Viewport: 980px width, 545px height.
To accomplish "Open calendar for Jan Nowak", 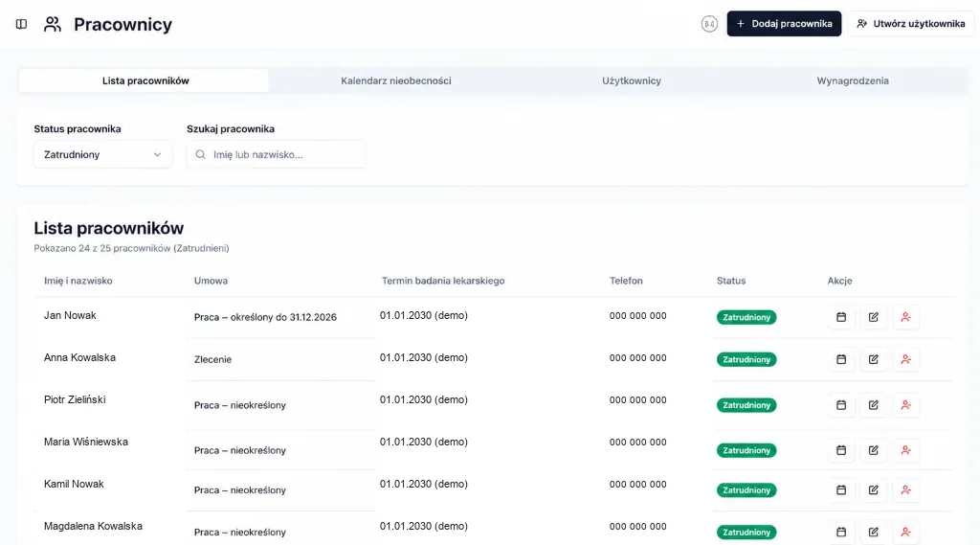I will (x=841, y=317).
